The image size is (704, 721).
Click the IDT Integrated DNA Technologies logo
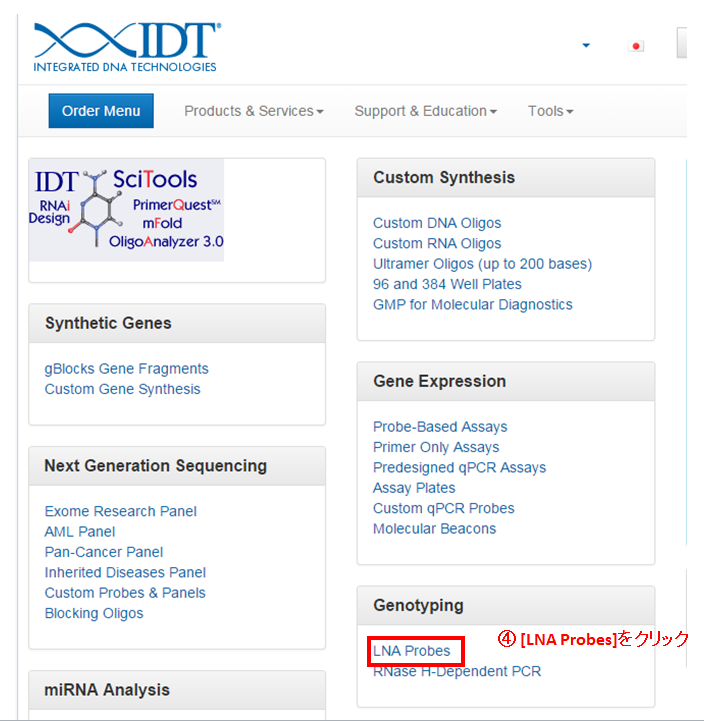(x=127, y=47)
